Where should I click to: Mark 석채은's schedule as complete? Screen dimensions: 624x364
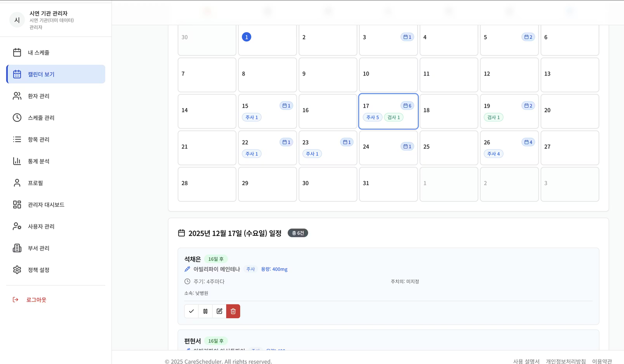(191, 311)
